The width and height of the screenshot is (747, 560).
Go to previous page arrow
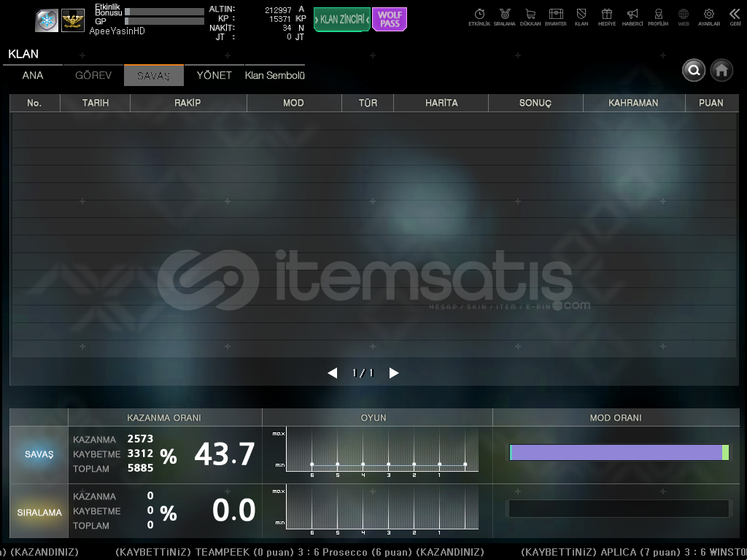click(x=333, y=373)
